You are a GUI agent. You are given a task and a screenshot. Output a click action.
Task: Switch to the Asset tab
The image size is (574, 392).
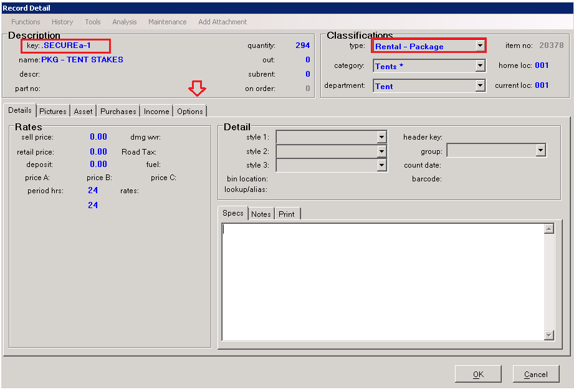click(83, 112)
